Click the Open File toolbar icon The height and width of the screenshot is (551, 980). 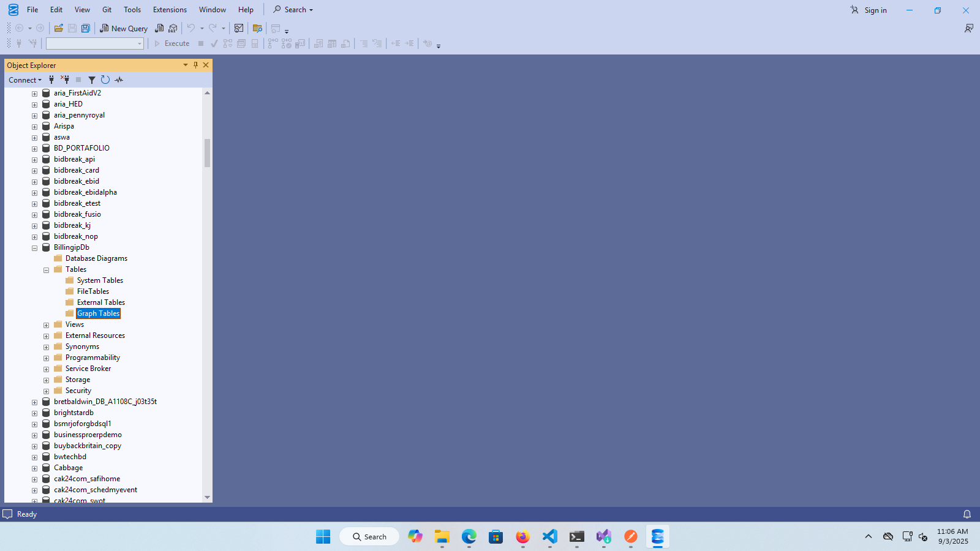tap(59, 28)
